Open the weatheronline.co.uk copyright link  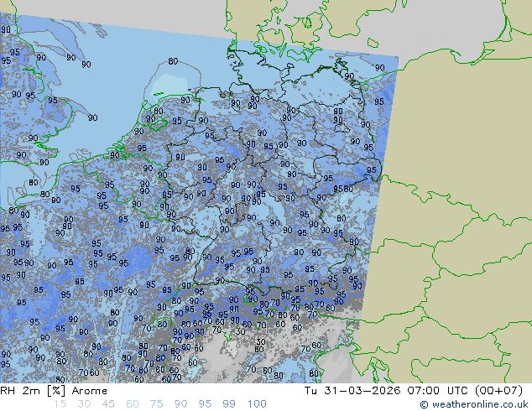point(474,404)
